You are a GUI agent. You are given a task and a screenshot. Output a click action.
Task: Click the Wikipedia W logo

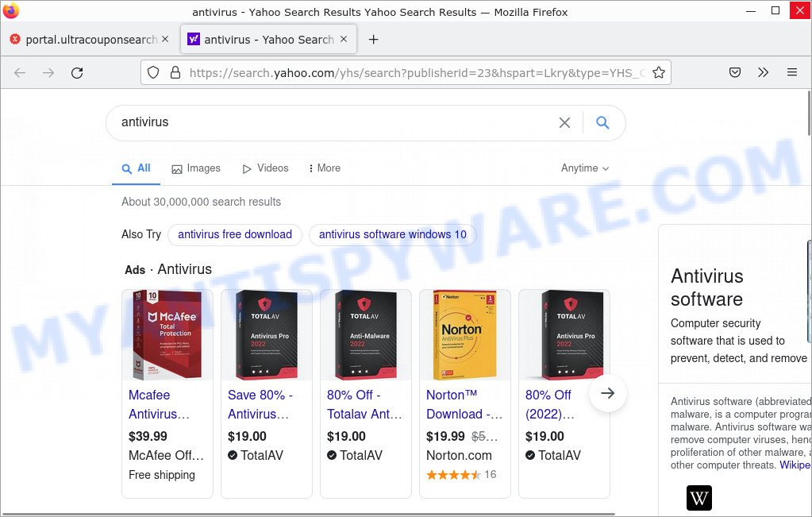click(698, 498)
